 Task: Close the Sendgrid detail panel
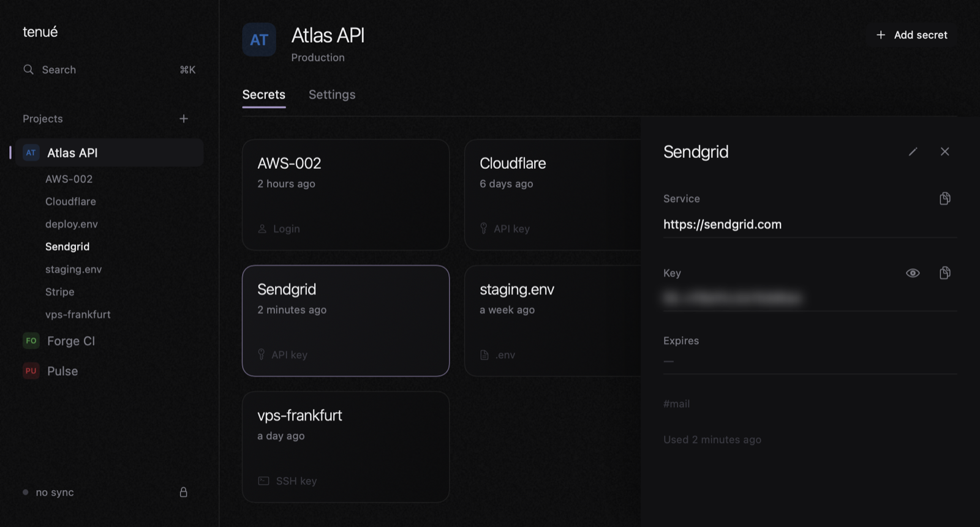945,152
